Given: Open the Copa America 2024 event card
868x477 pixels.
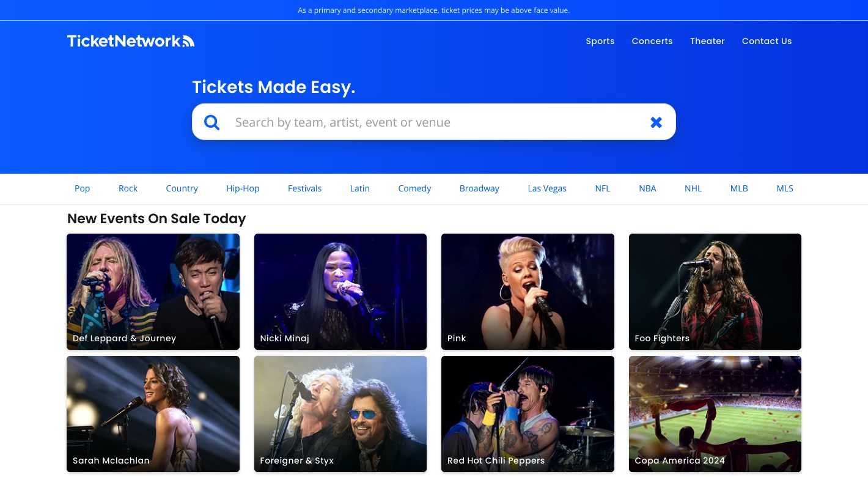Looking at the screenshot, I should coord(715,414).
